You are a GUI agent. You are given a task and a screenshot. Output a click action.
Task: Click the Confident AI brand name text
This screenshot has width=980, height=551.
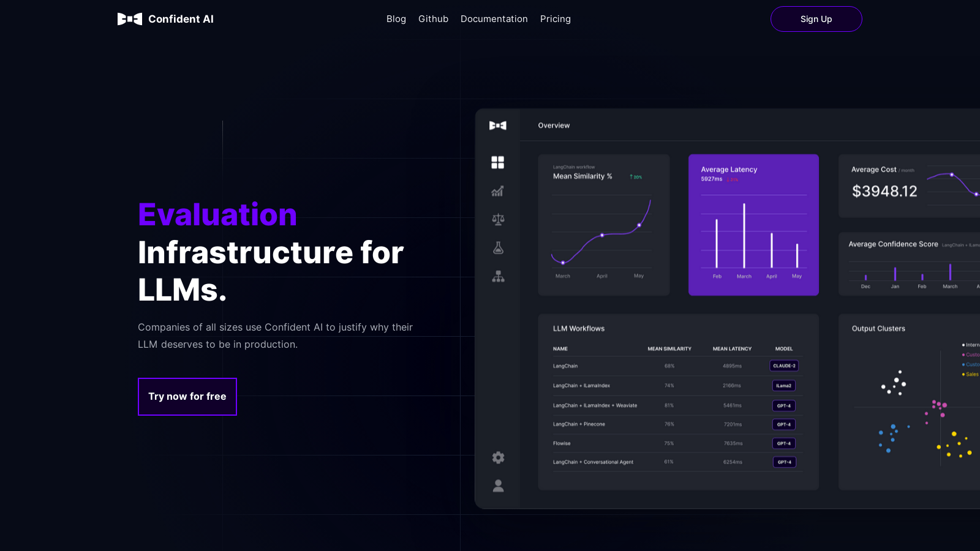181,19
